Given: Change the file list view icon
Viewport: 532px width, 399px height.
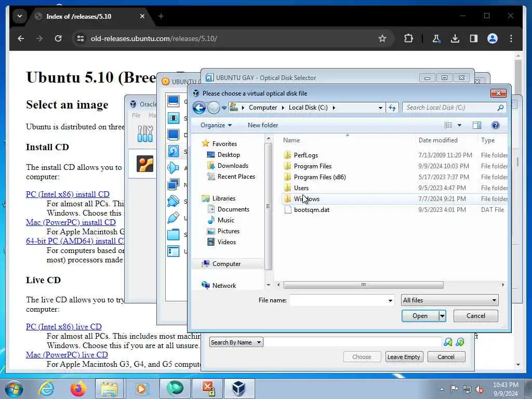Looking at the screenshot, I should [448, 126].
